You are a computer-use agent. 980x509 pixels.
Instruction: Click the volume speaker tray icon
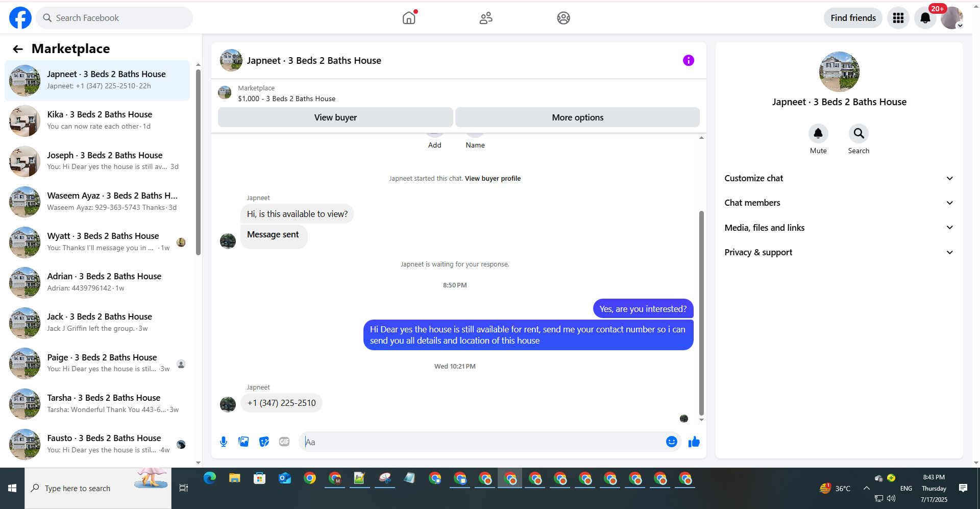click(891, 498)
